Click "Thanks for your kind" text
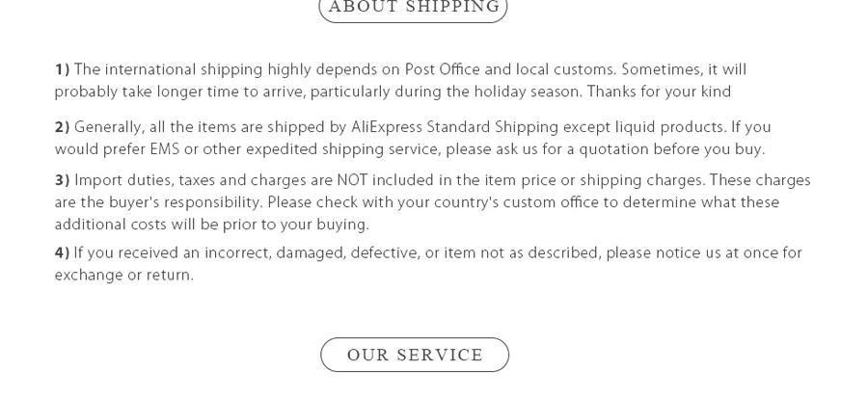 pyautogui.click(x=660, y=93)
